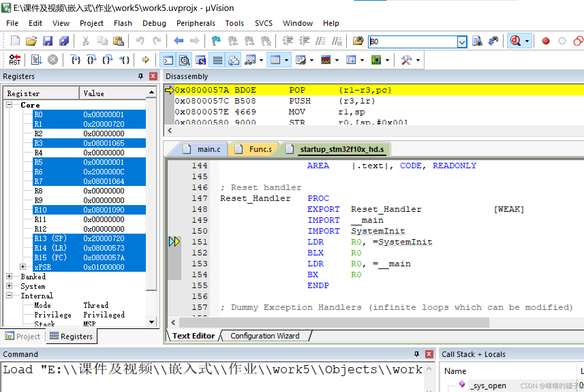This screenshot has width=584, height=392.
Task: Toggle the Registers window icon
Action: point(217,60)
